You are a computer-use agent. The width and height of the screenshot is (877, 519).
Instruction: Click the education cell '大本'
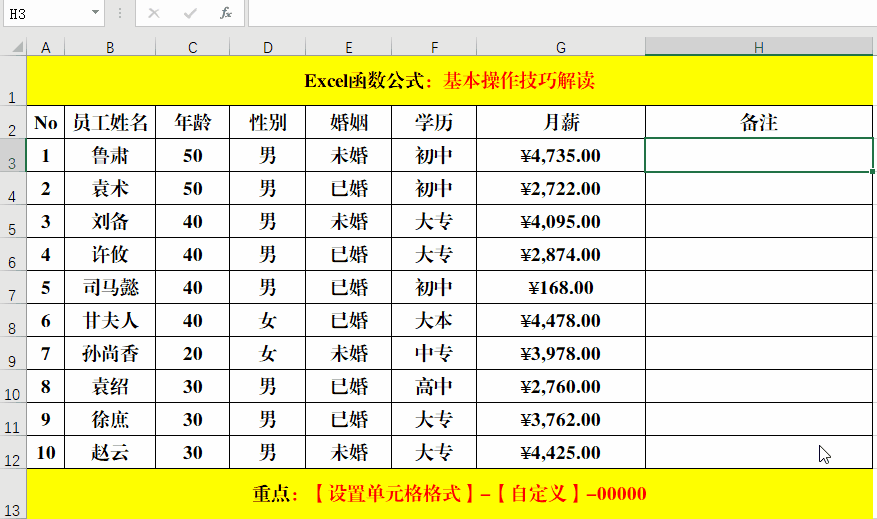434,320
